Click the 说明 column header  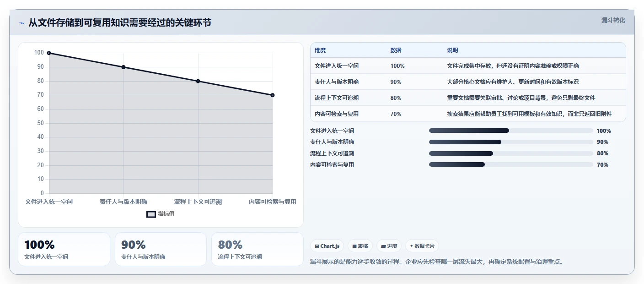point(453,50)
